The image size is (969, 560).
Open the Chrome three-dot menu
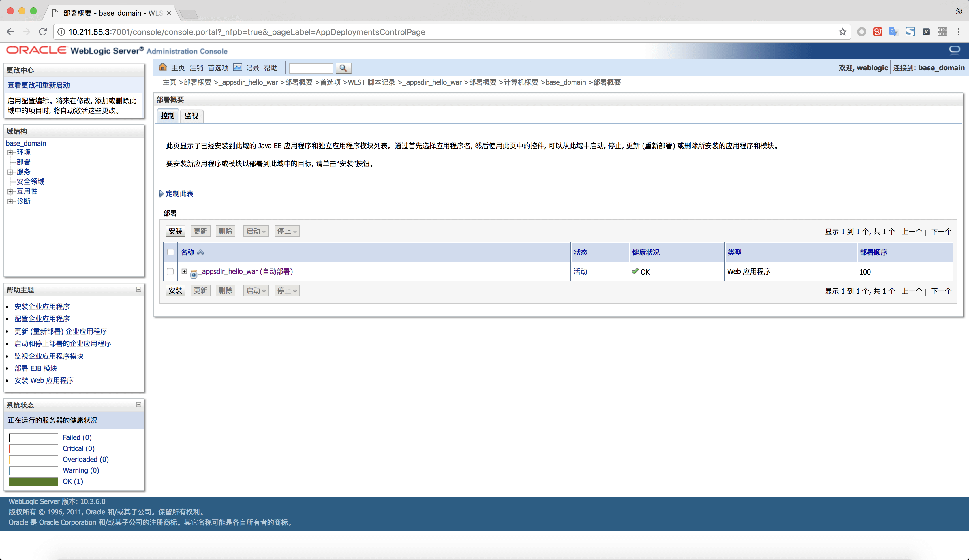958,32
